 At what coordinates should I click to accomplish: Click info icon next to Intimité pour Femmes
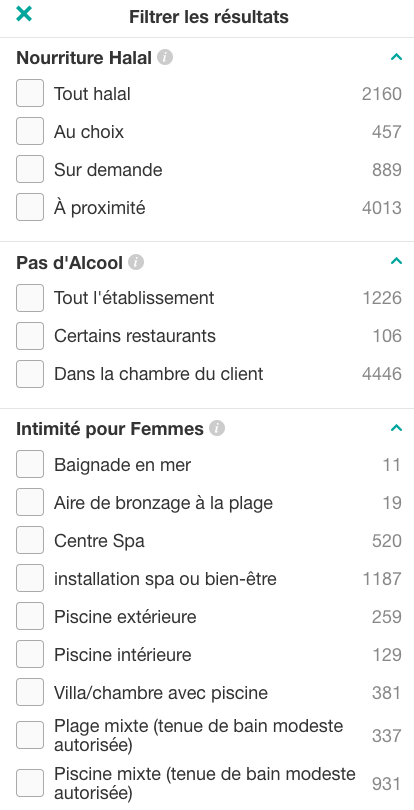[x=217, y=428]
